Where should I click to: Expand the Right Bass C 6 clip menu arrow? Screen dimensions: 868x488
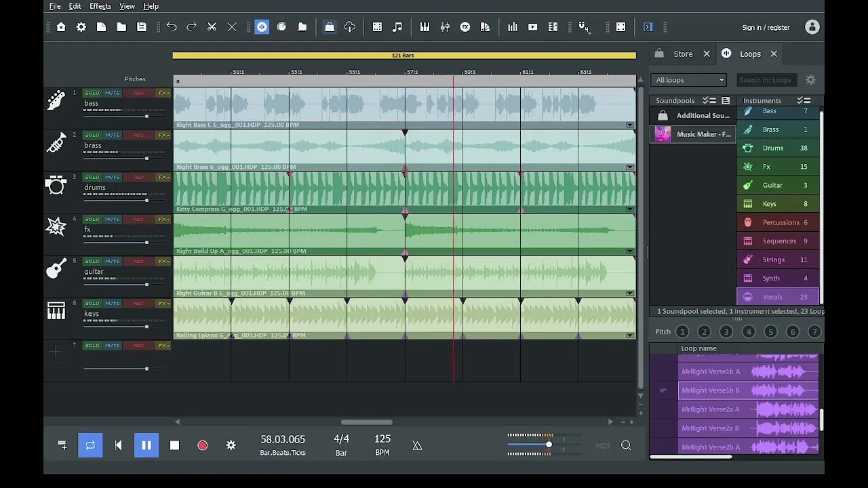point(630,125)
